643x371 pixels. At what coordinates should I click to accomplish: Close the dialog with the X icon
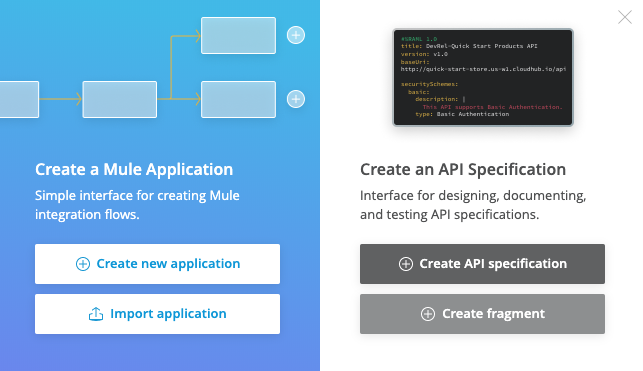(x=625, y=17)
